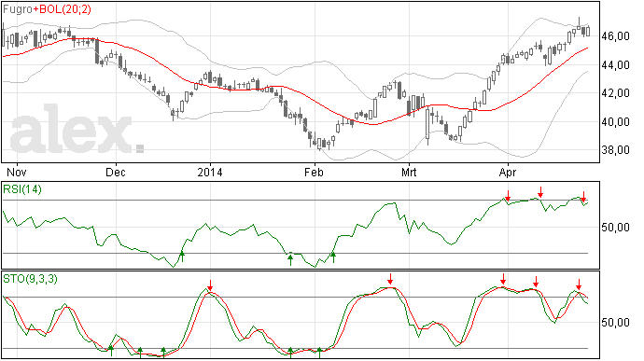Click the 42,00 price axis value
Screen dimensions: 644x361
click(x=615, y=93)
